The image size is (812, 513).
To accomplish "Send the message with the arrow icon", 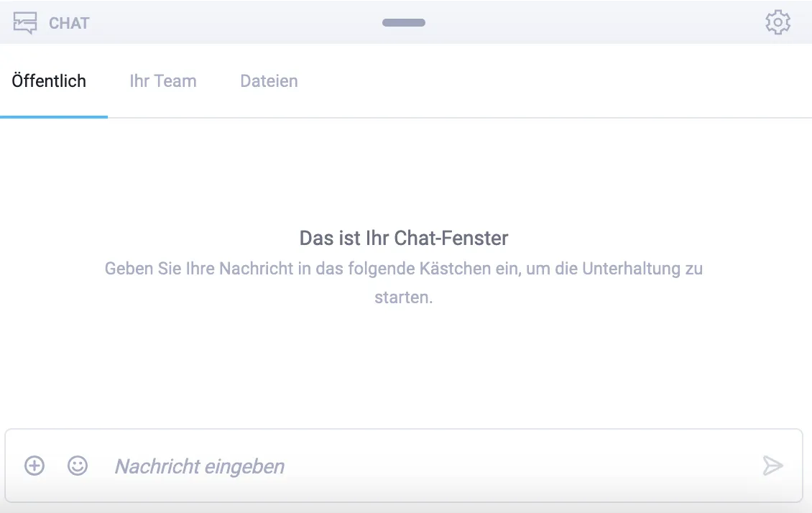I will pos(772,466).
